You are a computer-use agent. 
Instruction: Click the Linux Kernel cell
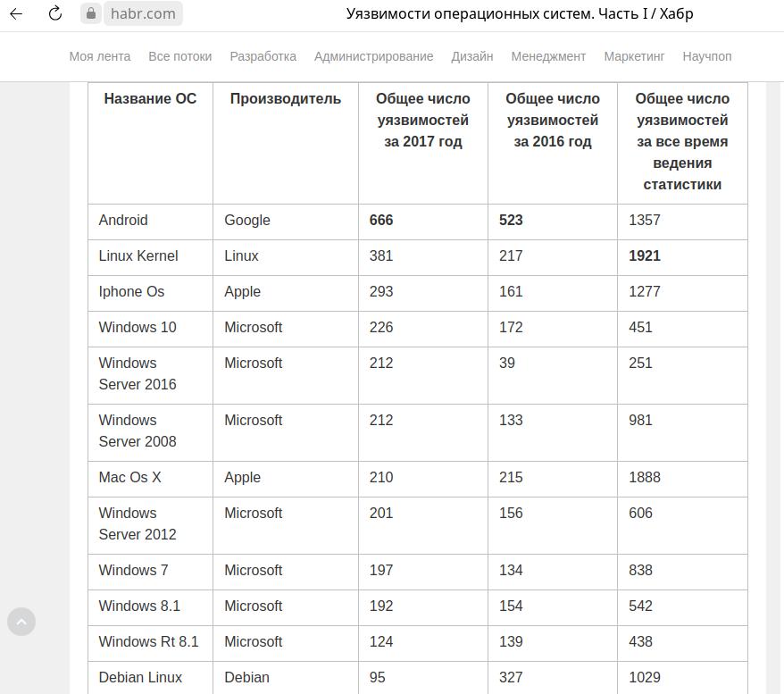pyautogui.click(x=138, y=256)
